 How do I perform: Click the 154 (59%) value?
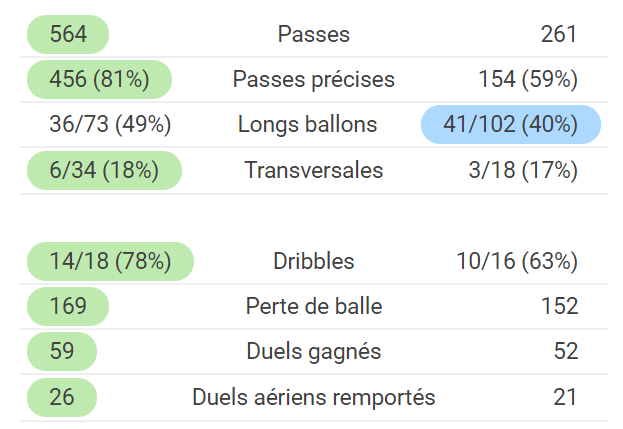pos(528,79)
